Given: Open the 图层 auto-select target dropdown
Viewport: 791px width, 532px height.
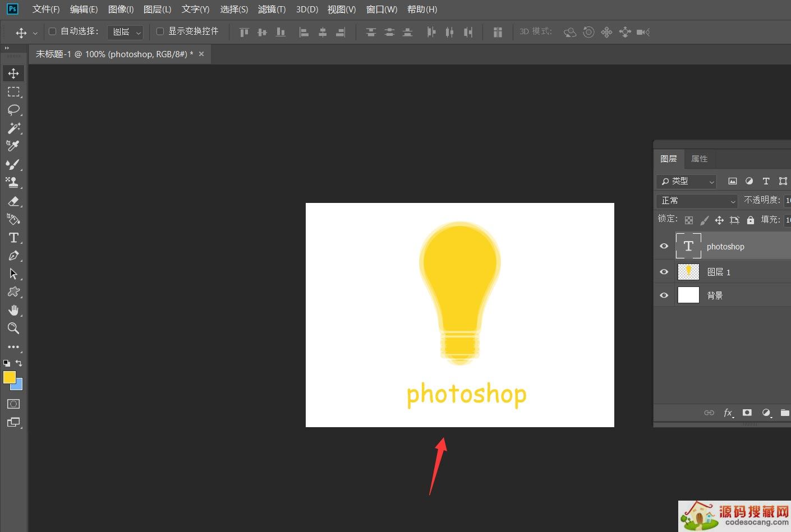Looking at the screenshot, I should point(126,33).
